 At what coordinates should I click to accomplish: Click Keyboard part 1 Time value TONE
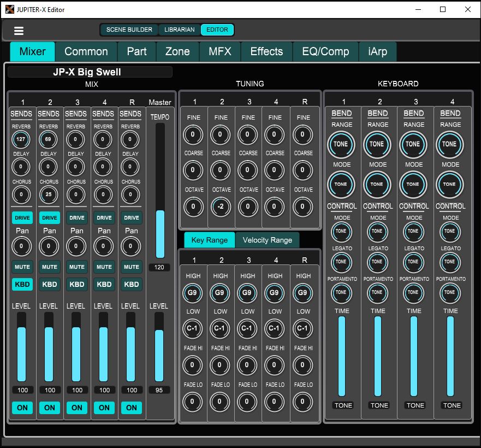click(x=343, y=405)
